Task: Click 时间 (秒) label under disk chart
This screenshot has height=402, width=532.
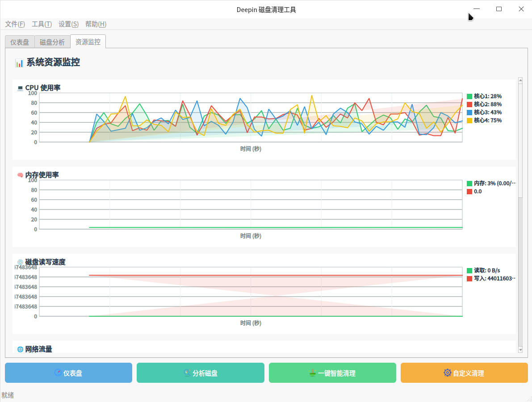Action: pyautogui.click(x=251, y=323)
